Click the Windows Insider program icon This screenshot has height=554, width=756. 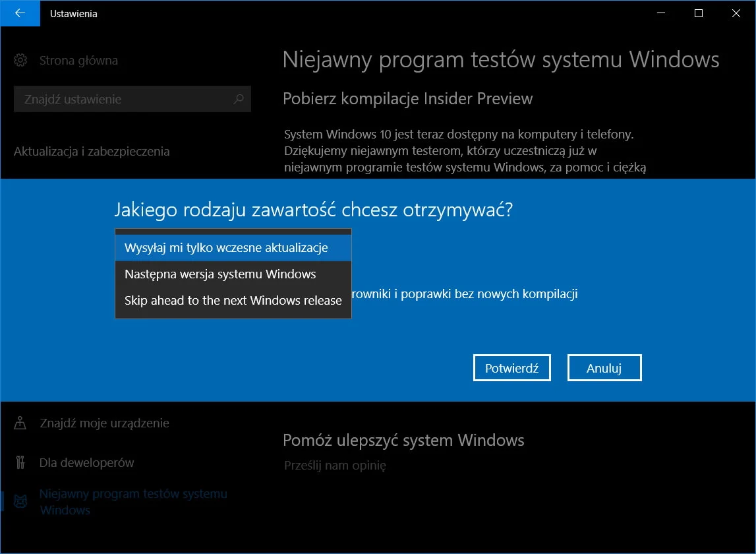(20, 502)
